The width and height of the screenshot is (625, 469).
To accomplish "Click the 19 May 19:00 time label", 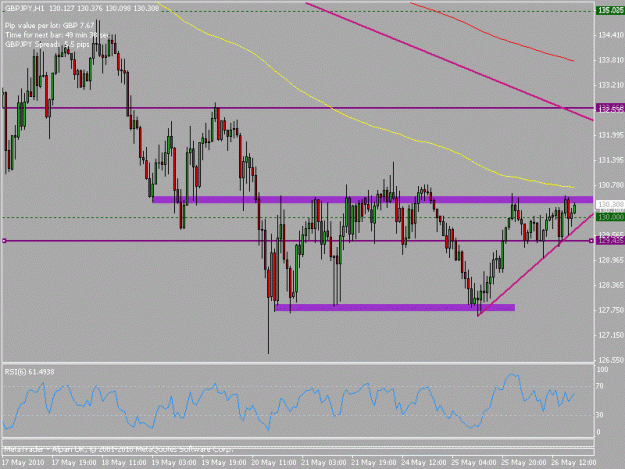I will (224, 463).
